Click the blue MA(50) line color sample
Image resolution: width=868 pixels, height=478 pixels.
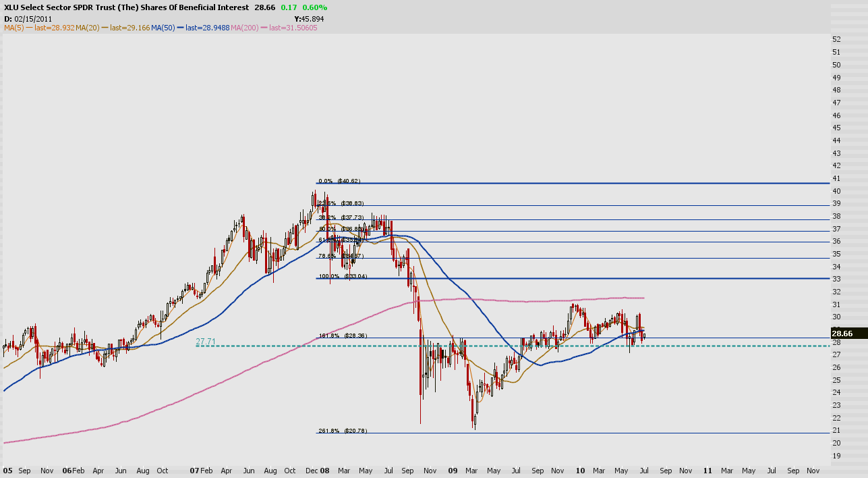coord(179,28)
